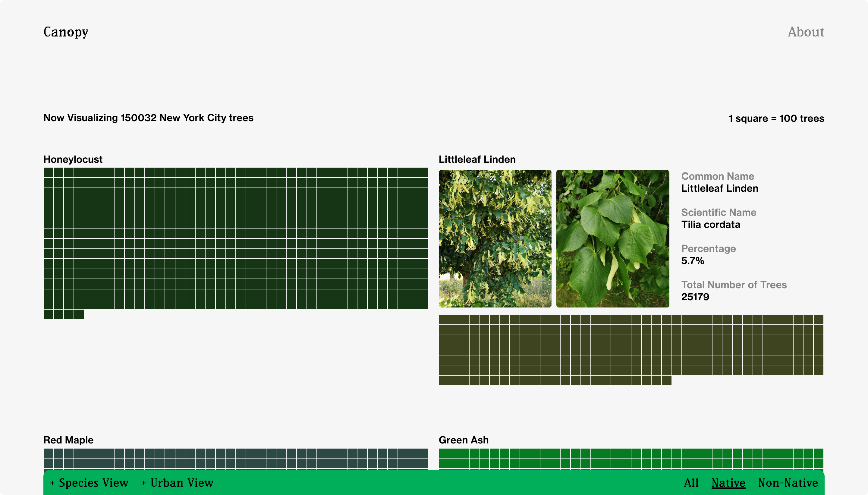Select the Non-Native filter
The image size is (868, 495).
click(788, 483)
